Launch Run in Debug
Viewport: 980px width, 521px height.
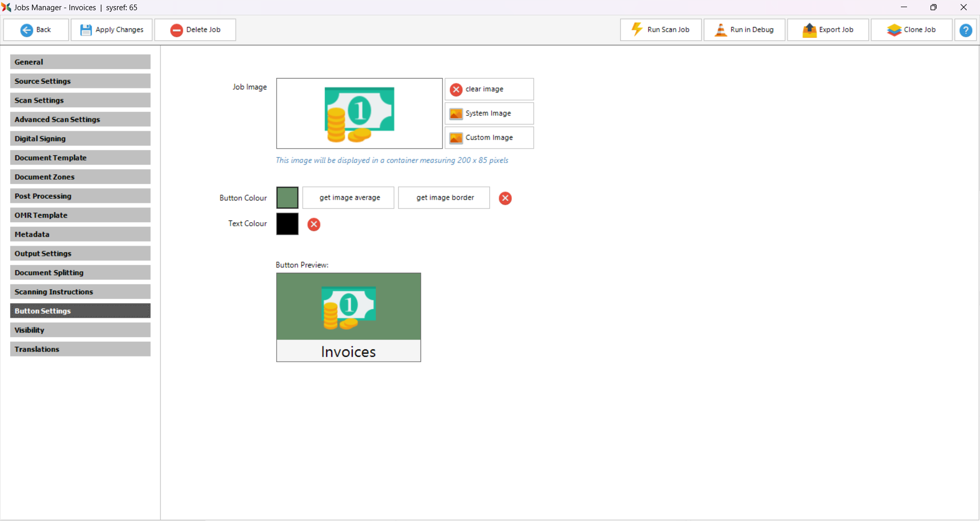point(744,30)
